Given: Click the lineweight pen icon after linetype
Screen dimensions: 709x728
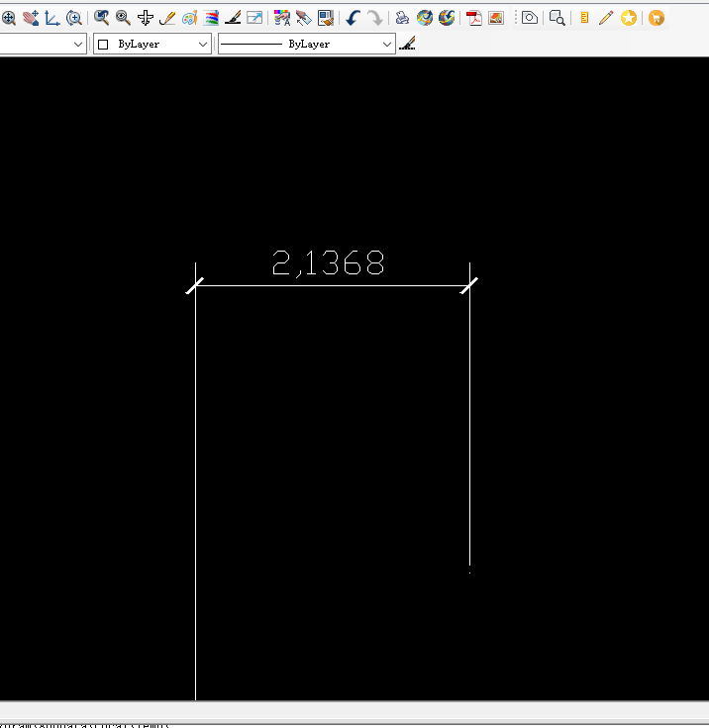Looking at the screenshot, I should (x=407, y=44).
